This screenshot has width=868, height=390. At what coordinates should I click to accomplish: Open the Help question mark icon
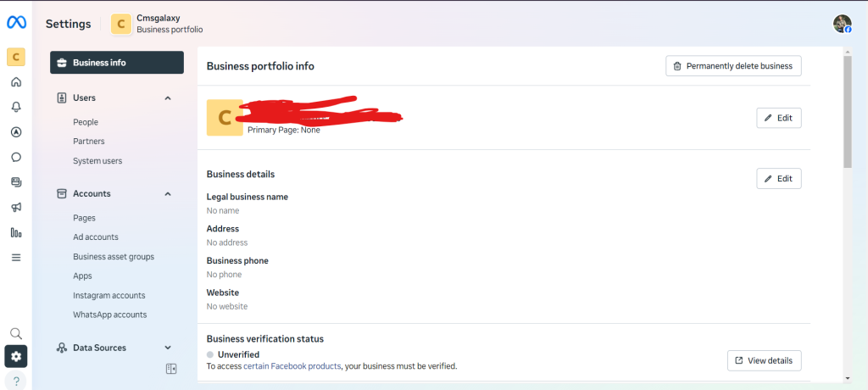coord(16,382)
